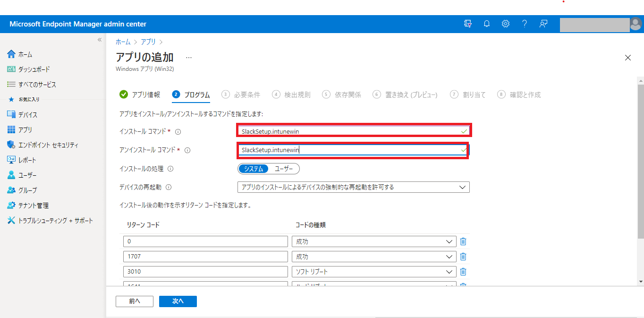Select the 依存関係 step tab
The height and width of the screenshot is (318, 644).
click(x=342, y=95)
